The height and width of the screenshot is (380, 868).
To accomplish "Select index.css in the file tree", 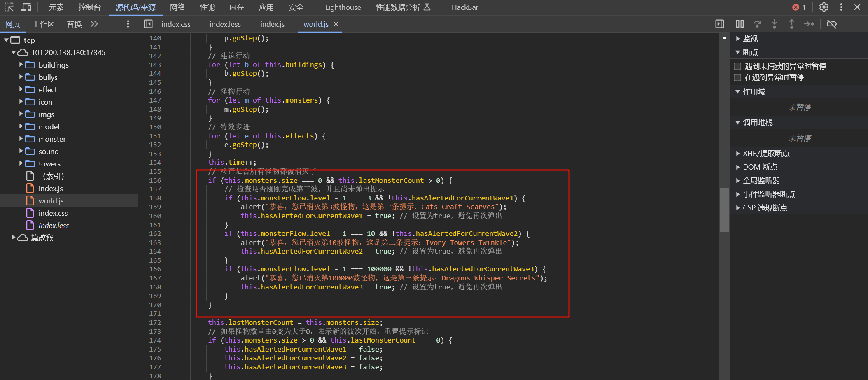I will (x=53, y=213).
